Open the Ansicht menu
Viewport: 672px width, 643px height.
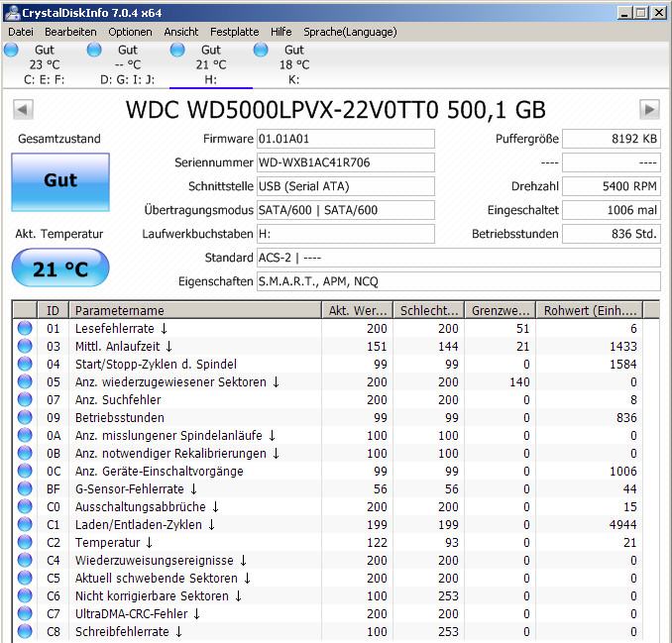coord(180,32)
